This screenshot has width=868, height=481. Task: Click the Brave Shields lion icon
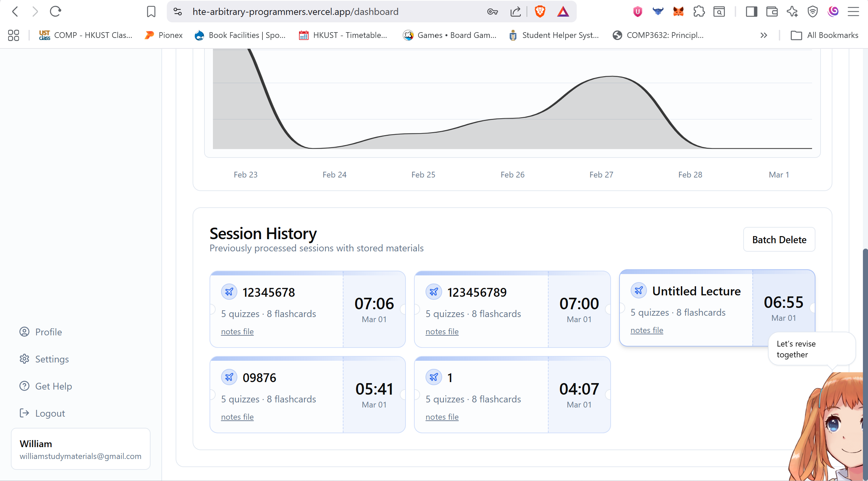click(540, 12)
